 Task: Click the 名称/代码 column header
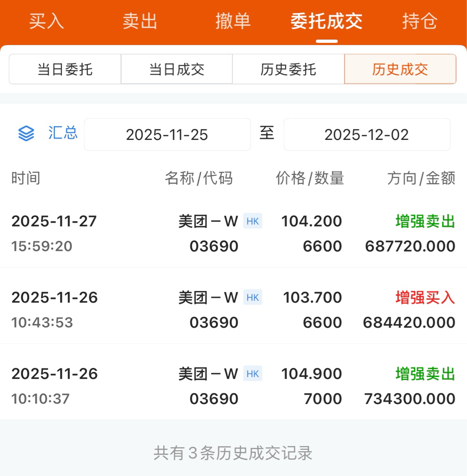[199, 178]
